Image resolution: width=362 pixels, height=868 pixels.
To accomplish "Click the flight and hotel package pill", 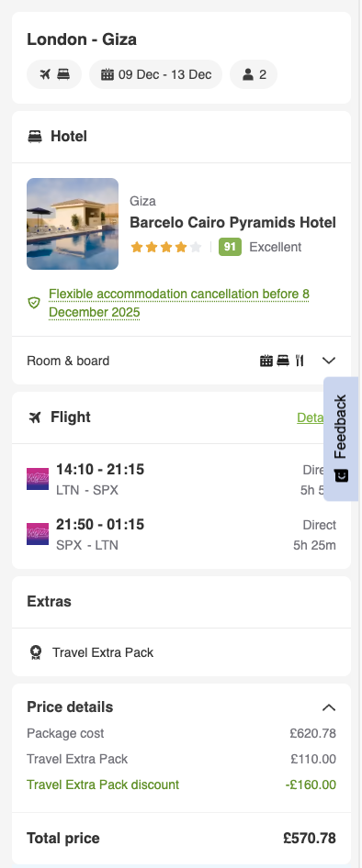I will pyautogui.click(x=54, y=74).
